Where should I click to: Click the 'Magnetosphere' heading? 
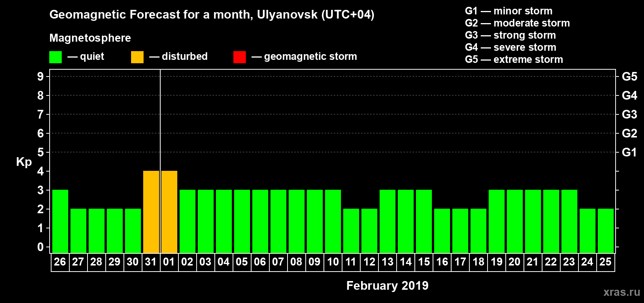coord(90,38)
